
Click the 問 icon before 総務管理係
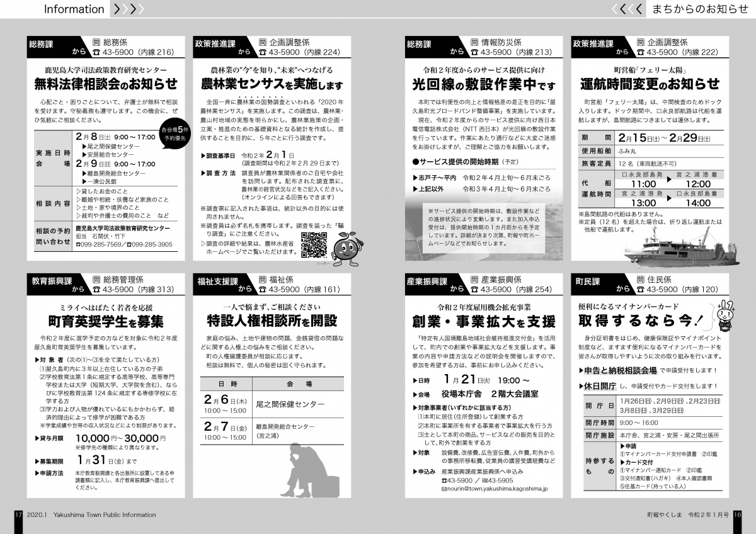97,279
